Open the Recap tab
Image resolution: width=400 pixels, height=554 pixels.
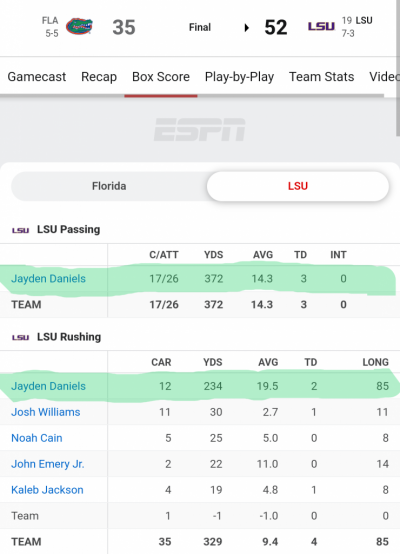[x=99, y=77]
